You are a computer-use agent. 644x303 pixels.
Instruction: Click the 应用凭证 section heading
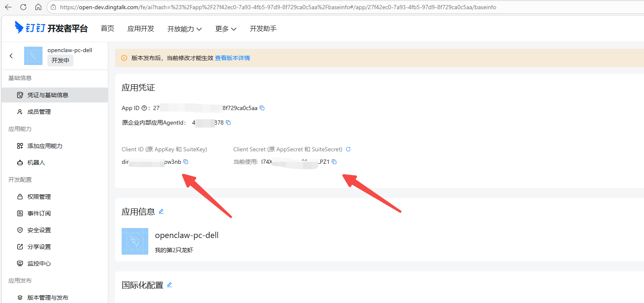pos(138,88)
